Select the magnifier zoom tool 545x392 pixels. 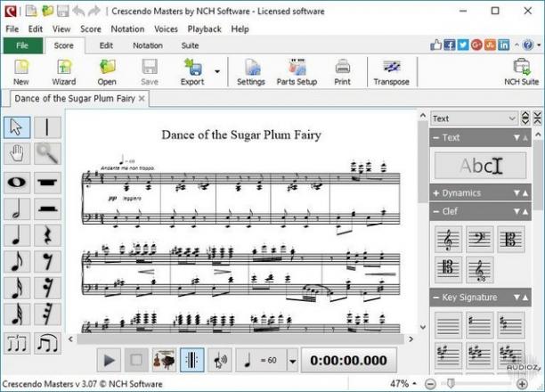click(x=47, y=153)
